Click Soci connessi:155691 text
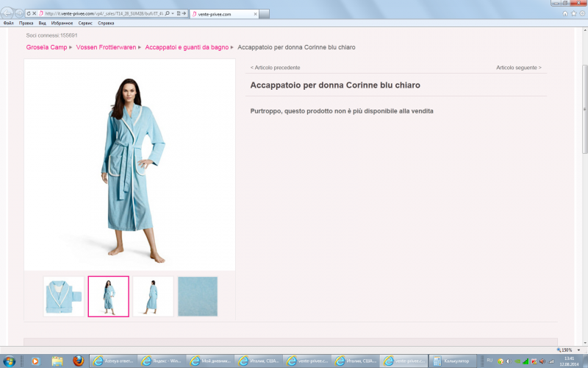The image size is (588, 368). (x=51, y=35)
